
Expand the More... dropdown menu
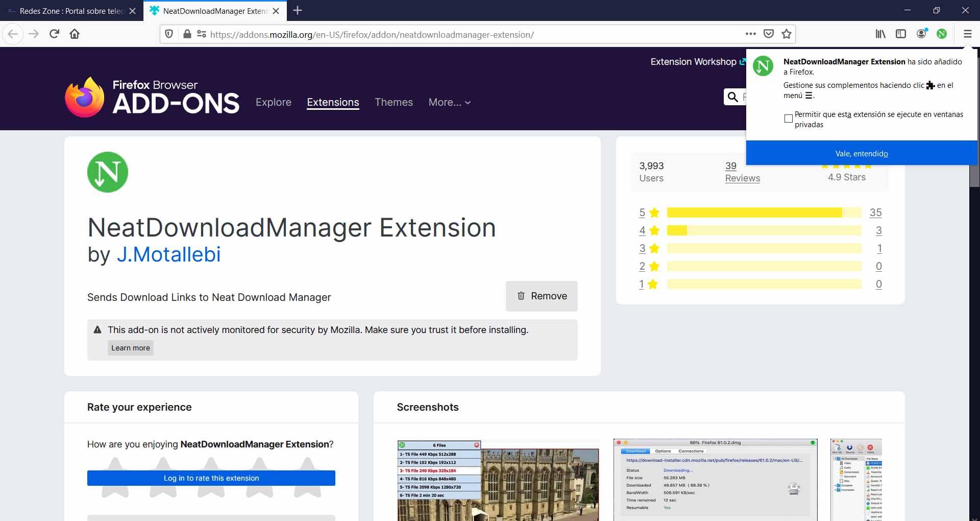click(449, 102)
